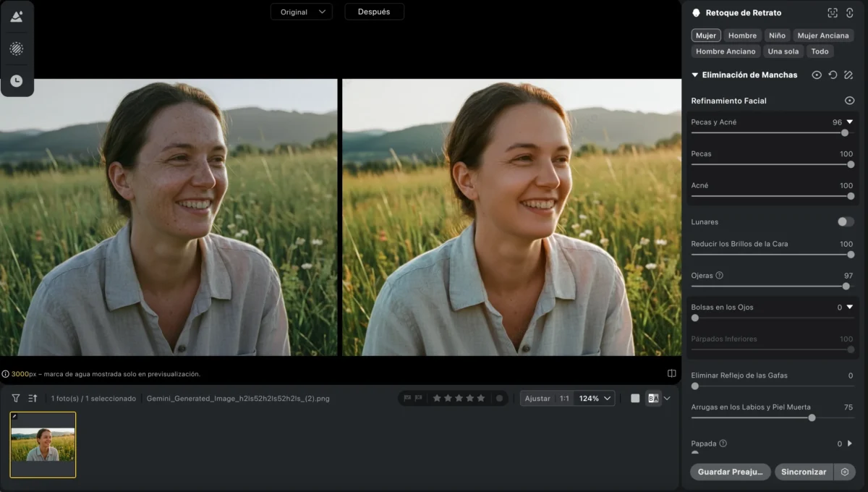Viewport: 868px width, 492px height.
Task: Open the filter funnel icon in filmstrip bar
Action: pyautogui.click(x=16, y=398)
